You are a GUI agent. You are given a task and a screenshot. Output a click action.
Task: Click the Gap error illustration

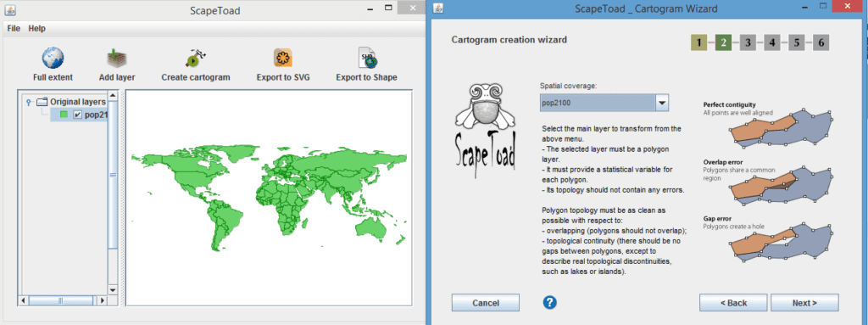[x=780, y=242]
